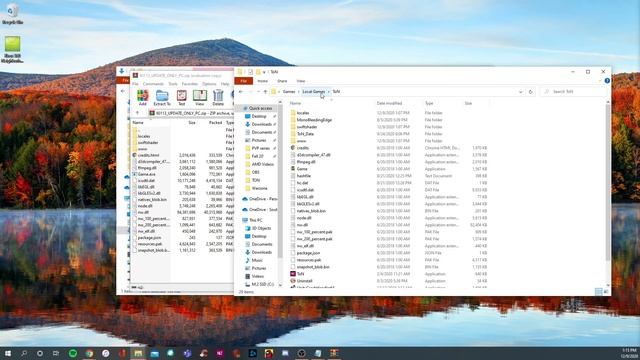Click the Test icon in WinRAR toolbar
Viewport: 640px width, 360px height.
(x=182, y=98)
